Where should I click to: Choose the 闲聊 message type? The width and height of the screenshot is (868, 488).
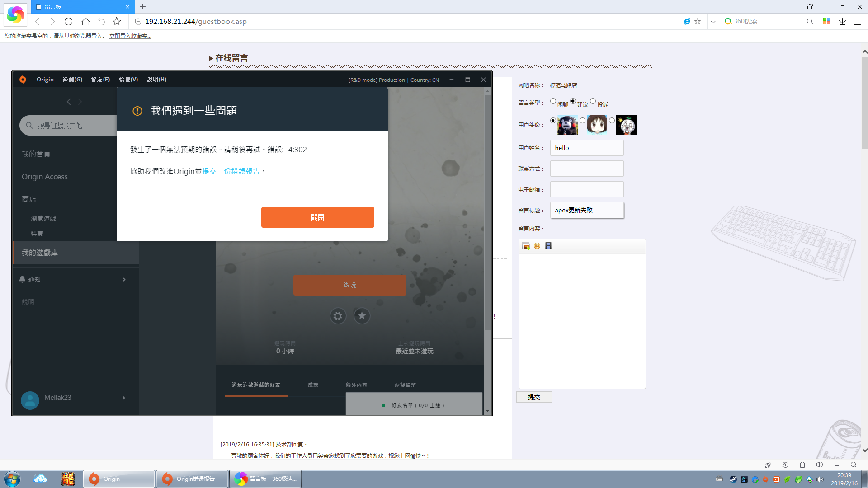552,101
